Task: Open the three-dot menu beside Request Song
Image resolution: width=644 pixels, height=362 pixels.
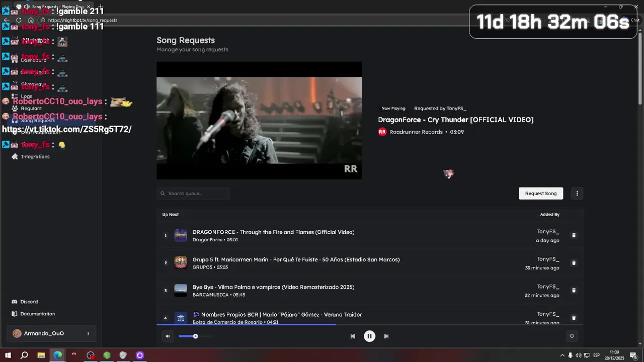Action: coord(577,194)
